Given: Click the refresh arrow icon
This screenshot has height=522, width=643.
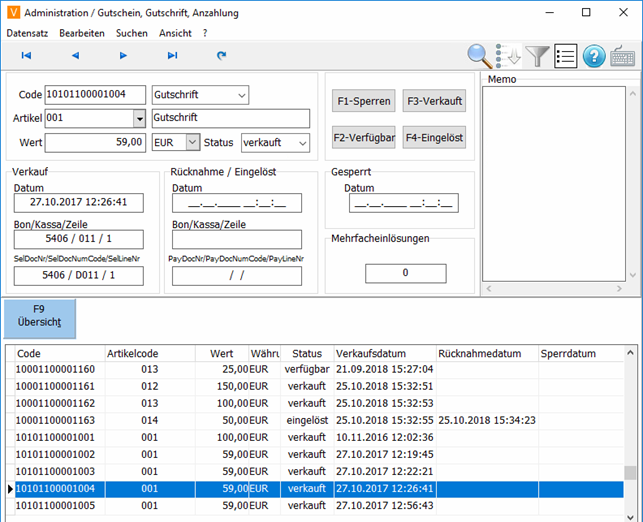Looking at the screenshot, I should click(x=221, y=56).
